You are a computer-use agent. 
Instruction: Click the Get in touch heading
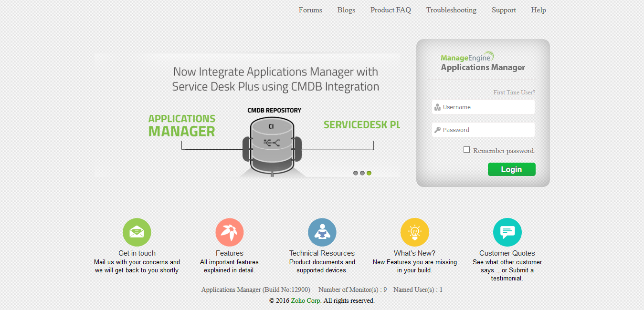pyautogui.click(x=137, y=253)
